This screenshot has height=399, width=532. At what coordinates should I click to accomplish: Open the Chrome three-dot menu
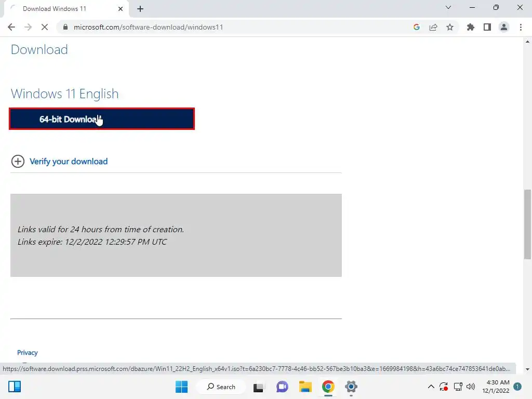521,27
